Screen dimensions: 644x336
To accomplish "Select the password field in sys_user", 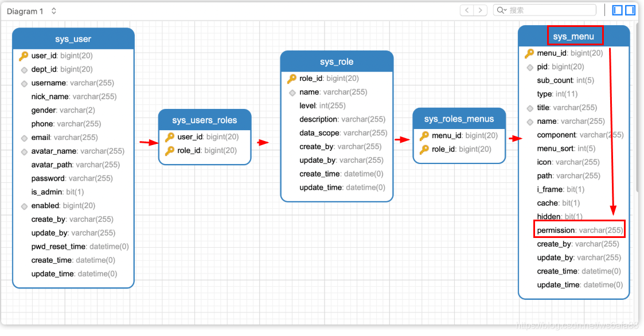I will [72, 178].
